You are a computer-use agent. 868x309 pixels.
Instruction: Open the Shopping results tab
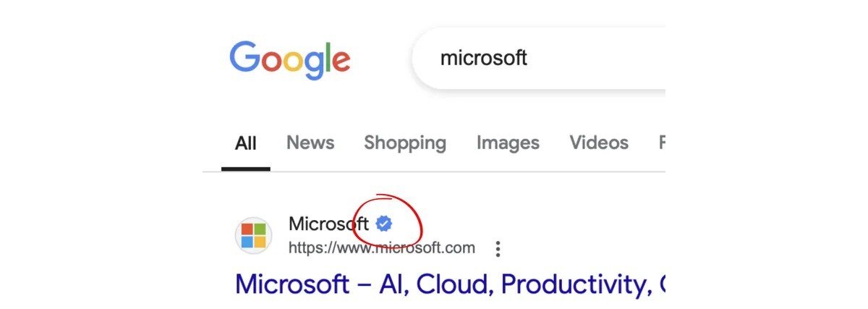405,143
